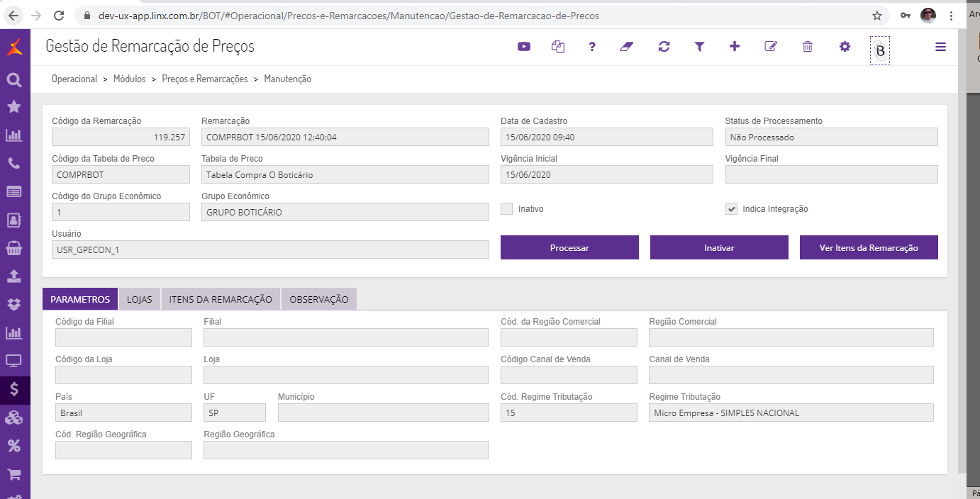Click the Grupo Econômico field
Image resolution: width=980 pixels, height=499 pixels.
pos(345,212)
